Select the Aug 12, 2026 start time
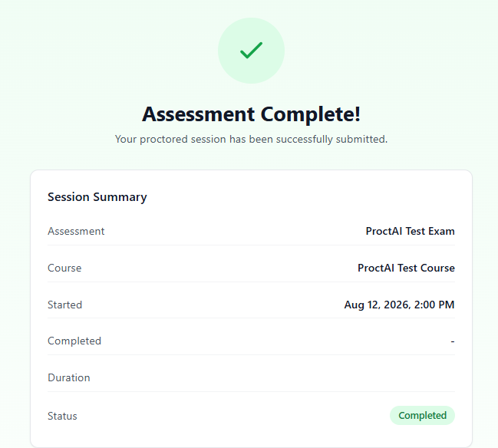 coord(399,305)
